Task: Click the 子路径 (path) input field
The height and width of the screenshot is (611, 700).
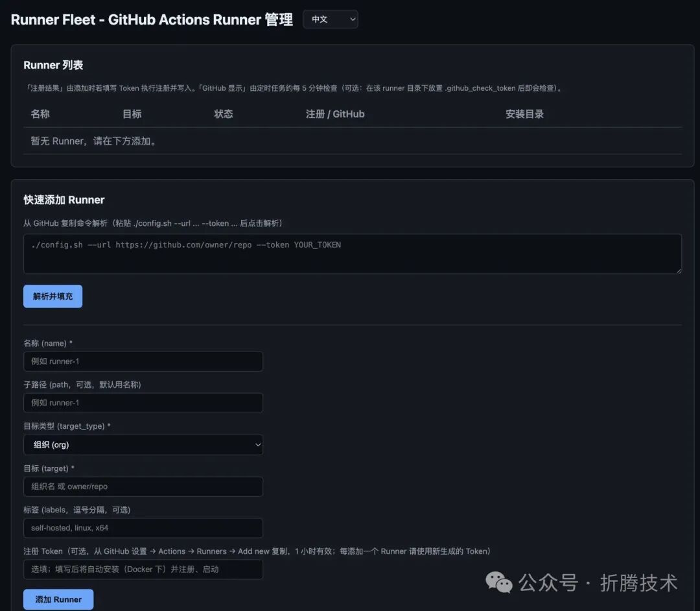Action: pyautogui.click(x=143, y=403)
